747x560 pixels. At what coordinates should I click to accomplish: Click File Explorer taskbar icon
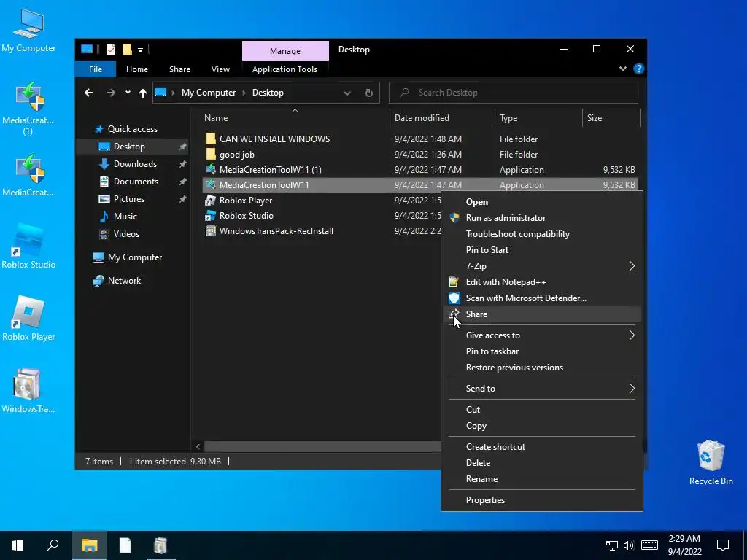(x=89, y=545)
